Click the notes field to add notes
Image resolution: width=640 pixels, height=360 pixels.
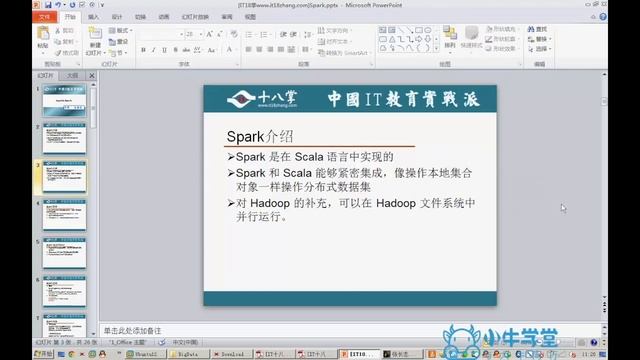click(351, 331)
